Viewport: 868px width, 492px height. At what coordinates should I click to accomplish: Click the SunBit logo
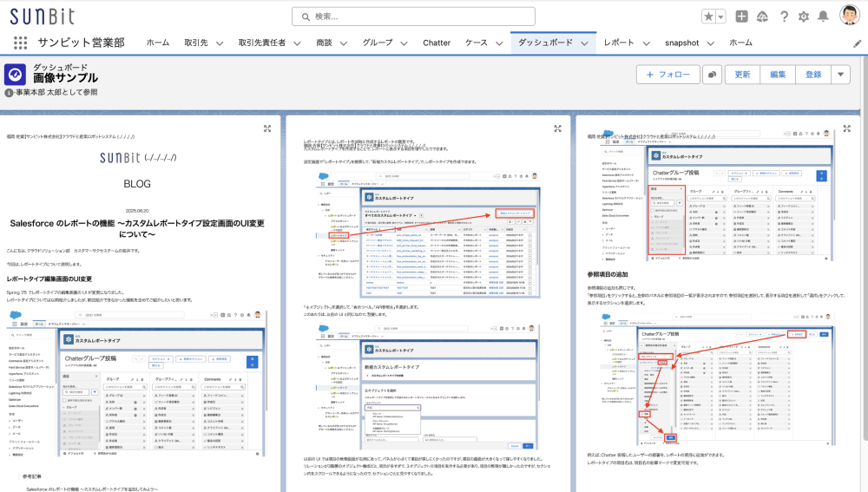pos(42,16)
